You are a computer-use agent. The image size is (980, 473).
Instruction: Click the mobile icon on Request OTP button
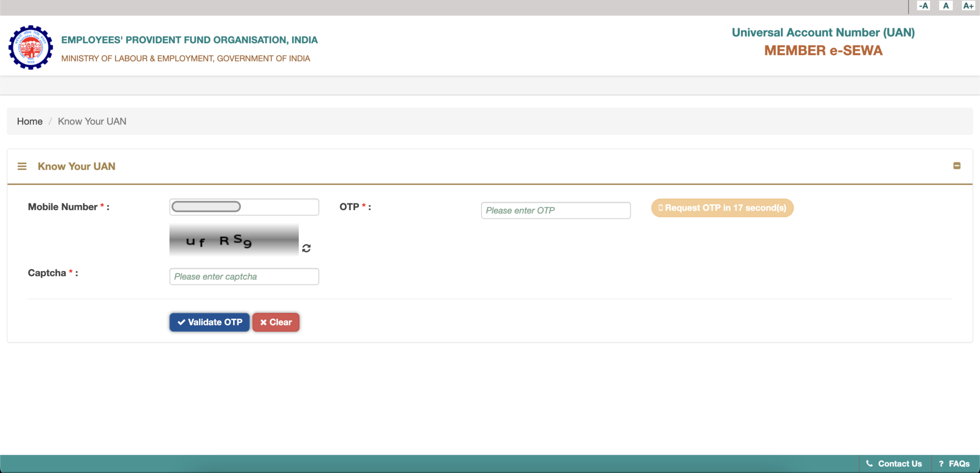[x=661, y=208]
